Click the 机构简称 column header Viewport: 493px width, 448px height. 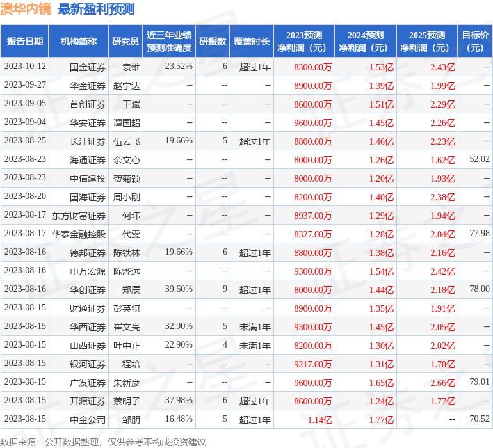pos(79,41)
